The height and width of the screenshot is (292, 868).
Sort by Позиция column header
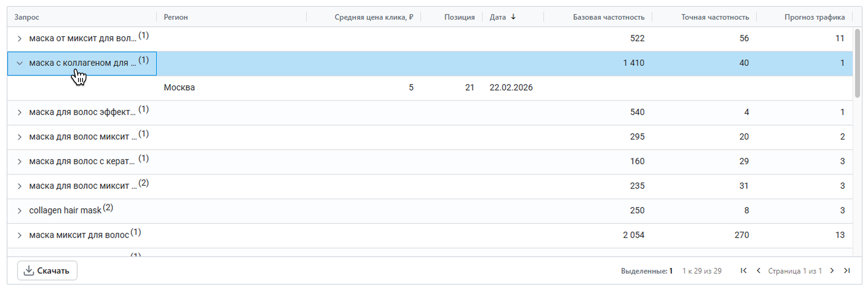(459, 17)
